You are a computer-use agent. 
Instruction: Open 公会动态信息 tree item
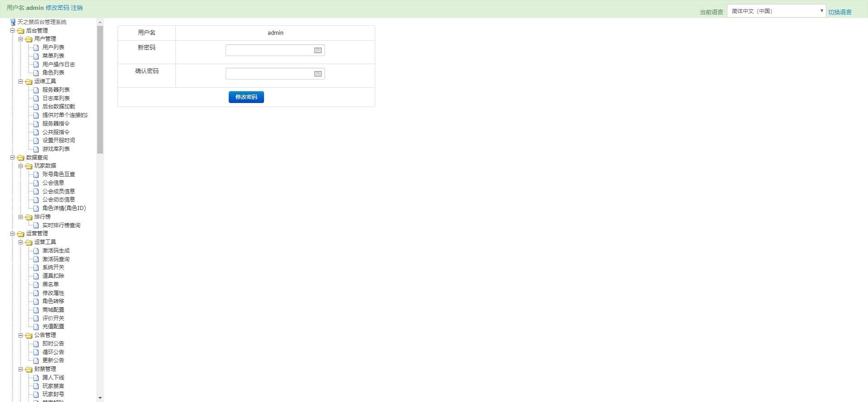coord(59,200)
